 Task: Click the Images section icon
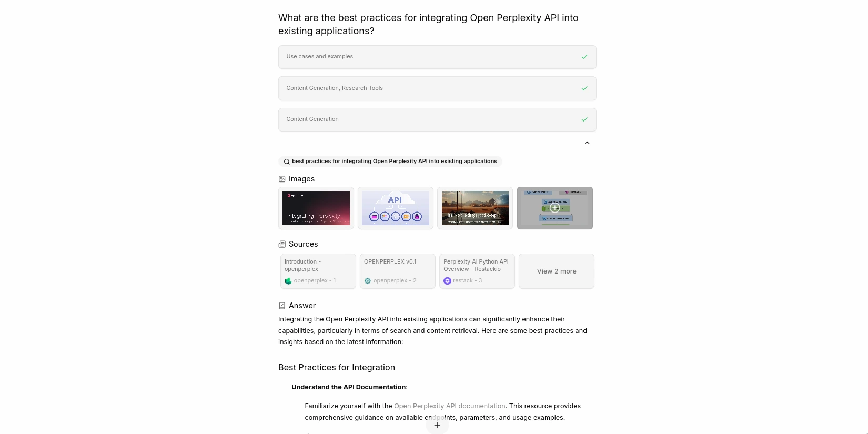282,179
